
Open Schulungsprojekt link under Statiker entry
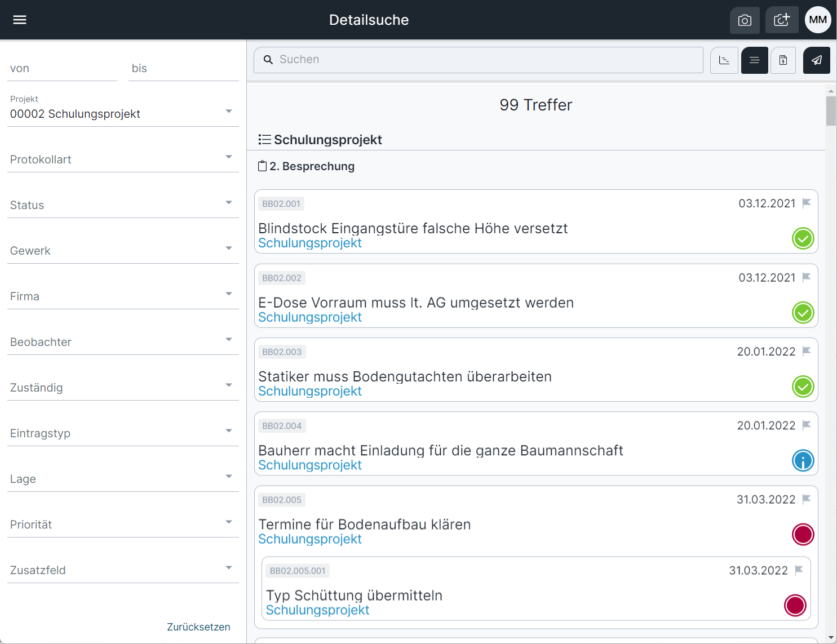tap(310, 391)
